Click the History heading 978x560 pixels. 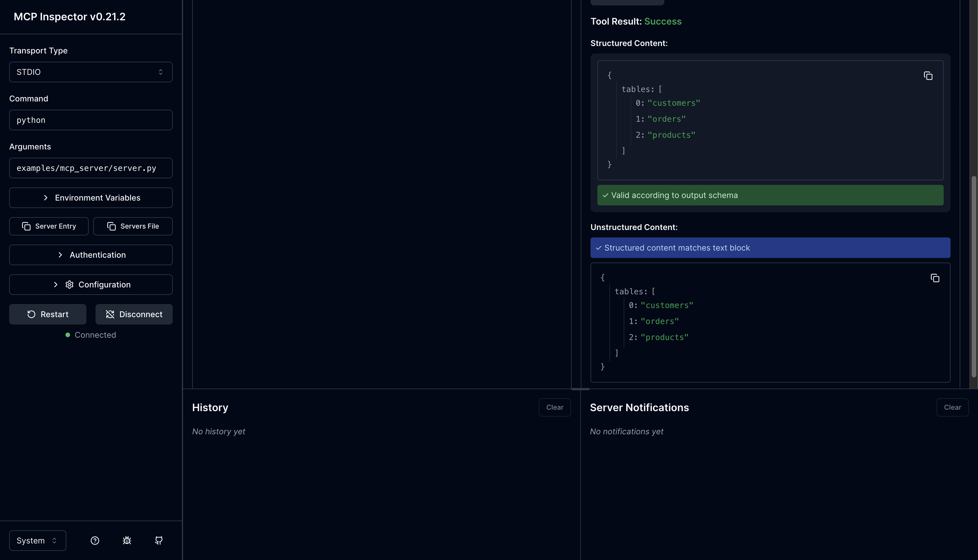[x=210, y=408]
